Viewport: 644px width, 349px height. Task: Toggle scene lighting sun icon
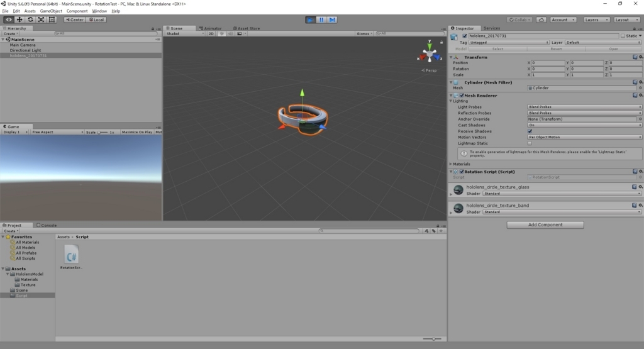[222, 34]
